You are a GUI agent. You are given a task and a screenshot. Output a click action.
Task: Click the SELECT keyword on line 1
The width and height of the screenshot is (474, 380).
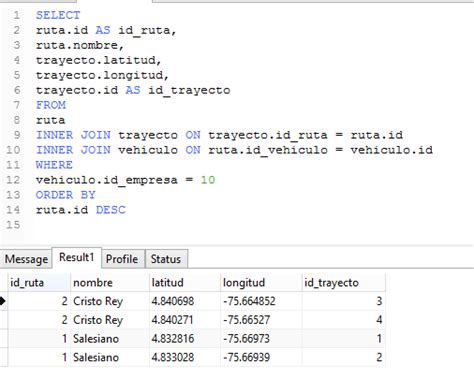click(58, 15)
